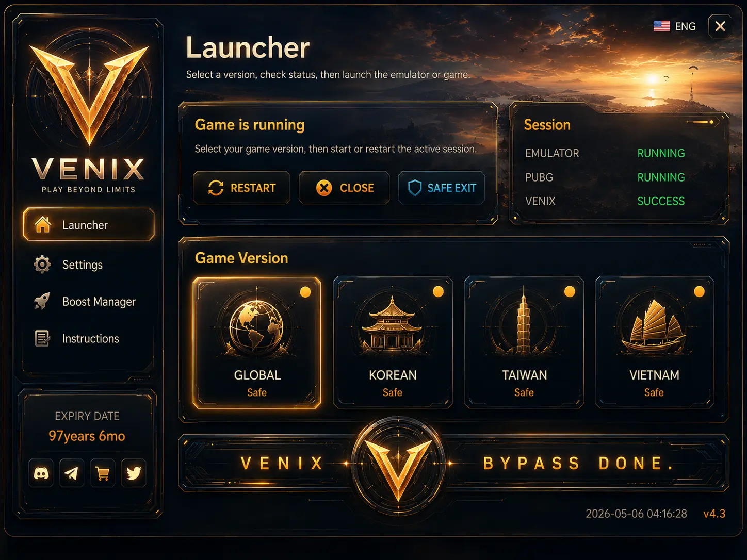Open the Discord link icon
The image size is (747, 560).
click(41, 473)
